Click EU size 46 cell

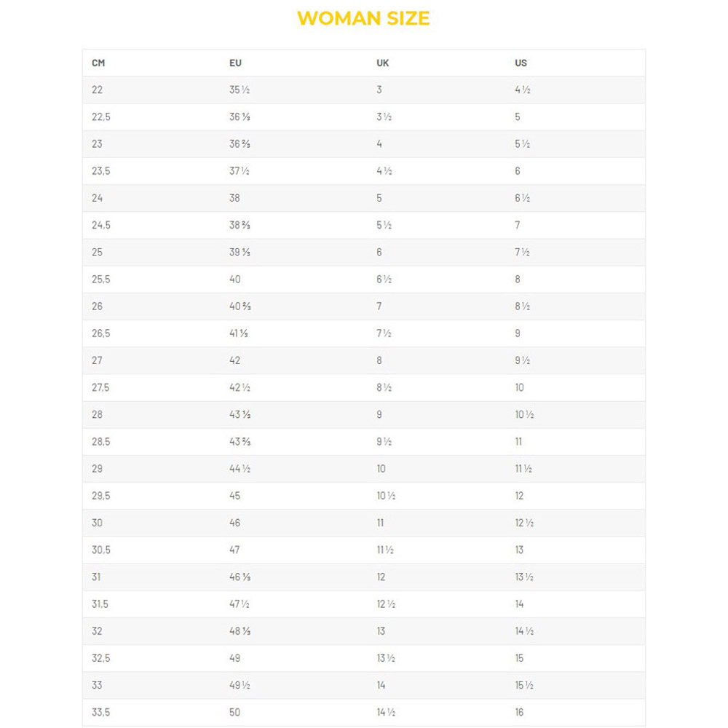pos(234,523)
